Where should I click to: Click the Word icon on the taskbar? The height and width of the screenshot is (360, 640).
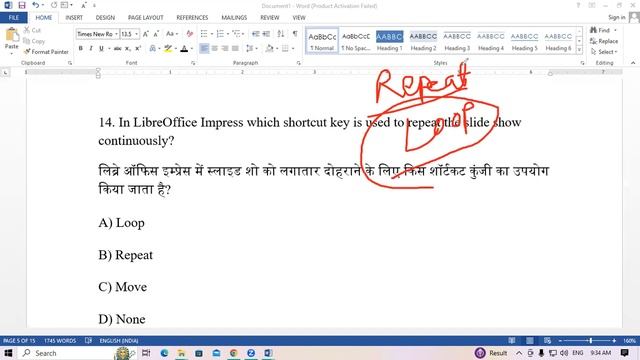pyautogui.click(x=269, y=353)
